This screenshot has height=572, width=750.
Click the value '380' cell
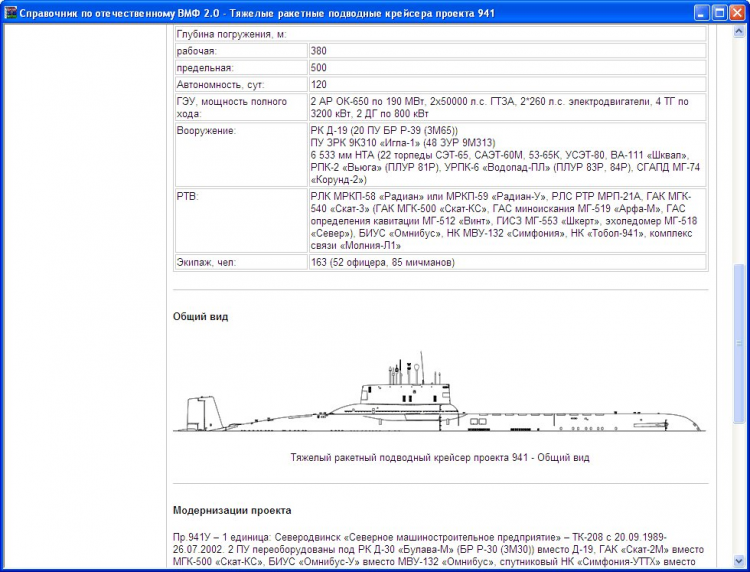[x=507, y=51]
